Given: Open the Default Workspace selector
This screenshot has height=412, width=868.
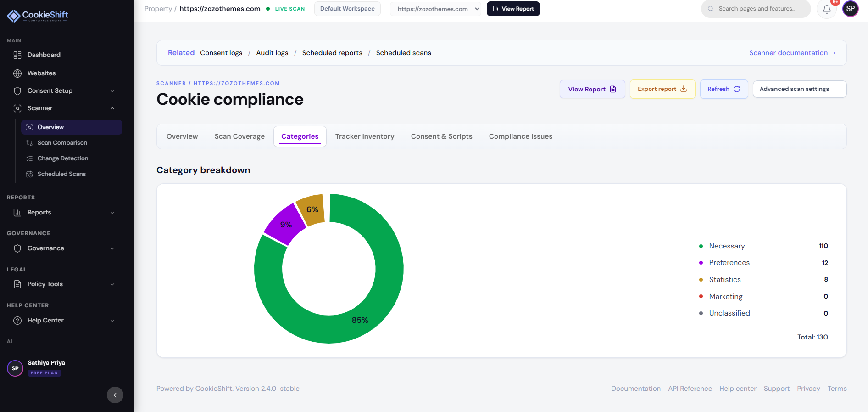Looking at the screenshot, I should [347, 9].
